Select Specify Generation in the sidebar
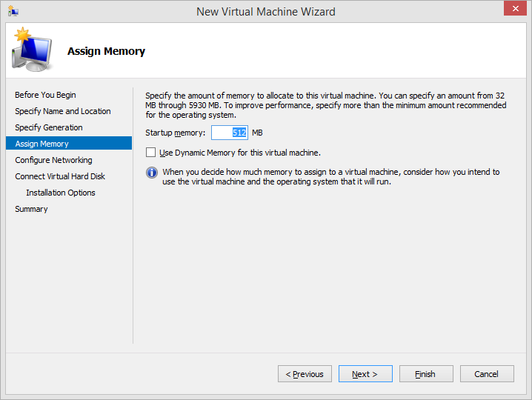The height and width of the screenshot is (400, 532). click(x=49, y=127)
